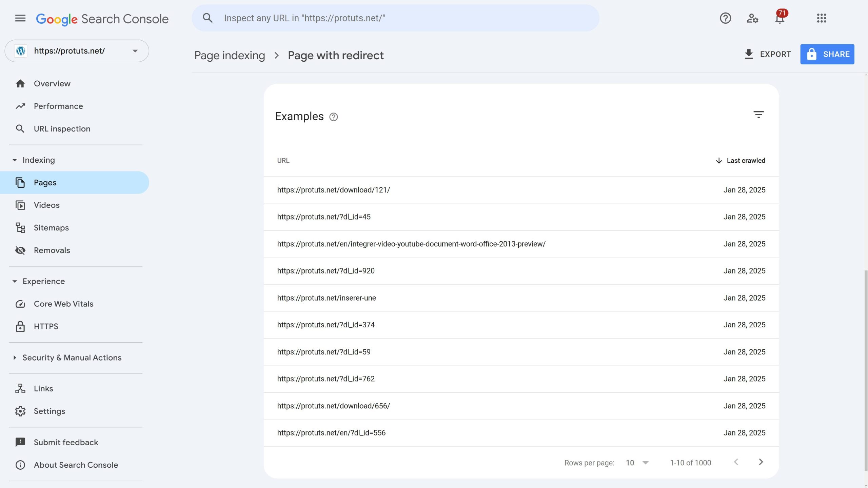Open Core Web Vitals report
This screenshot has height=488, width=868.
63,304
